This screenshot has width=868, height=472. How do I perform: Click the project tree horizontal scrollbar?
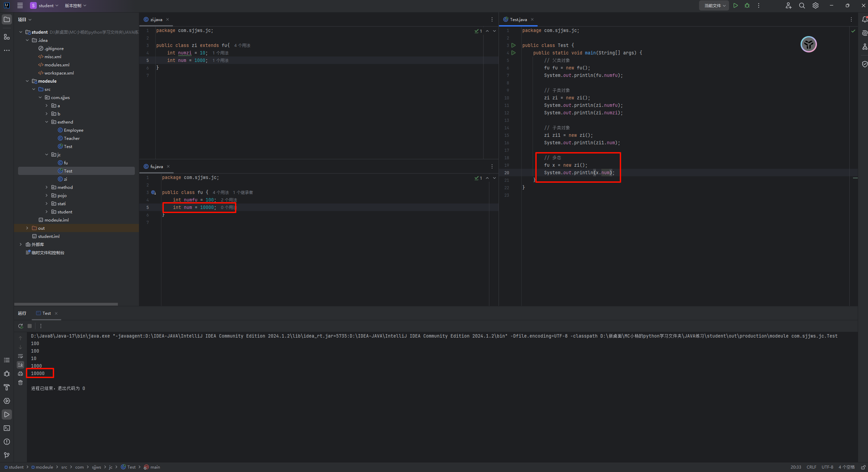[66, 304]
